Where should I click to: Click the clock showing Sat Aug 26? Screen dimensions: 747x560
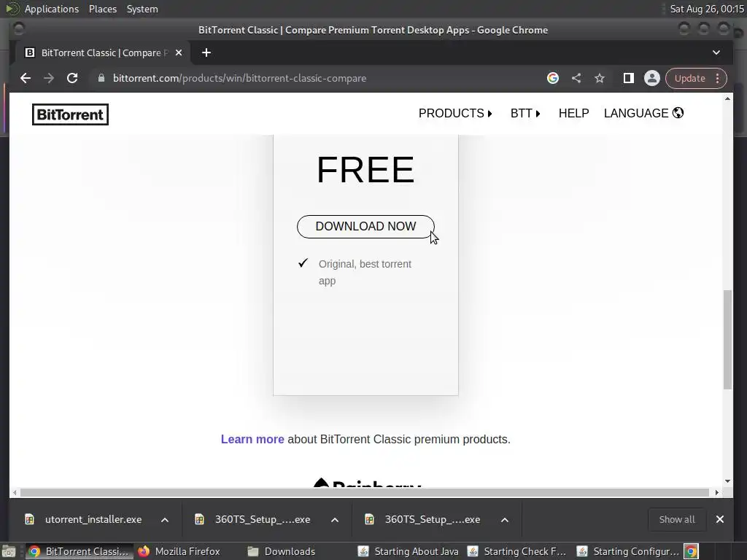tap(707, 9)
